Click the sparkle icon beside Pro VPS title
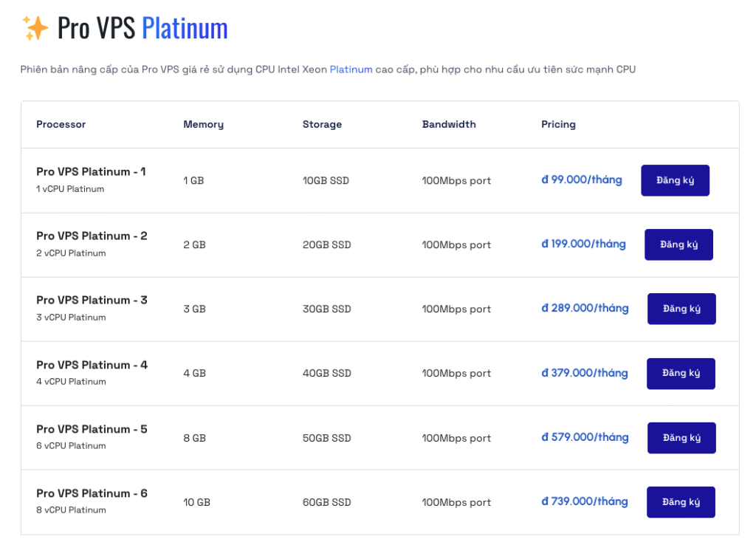The image size is (756, 545). [x=35, y=28]
